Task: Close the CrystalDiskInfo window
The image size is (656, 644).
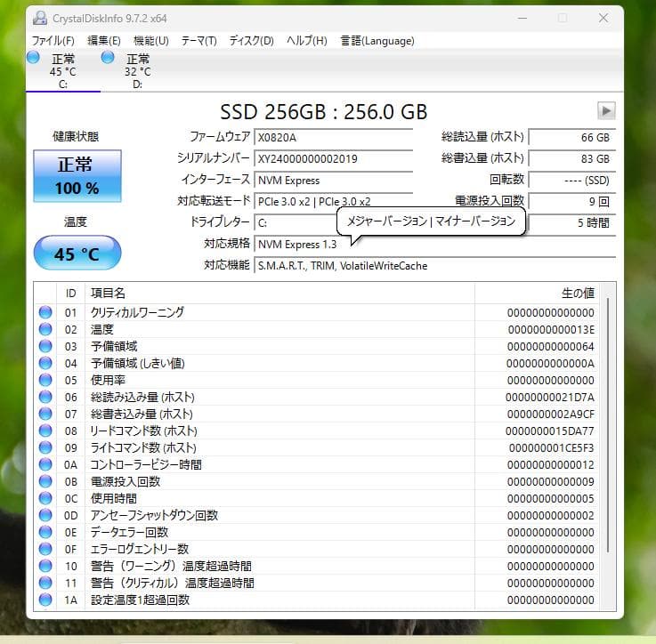Action: [x=603, y=18]
